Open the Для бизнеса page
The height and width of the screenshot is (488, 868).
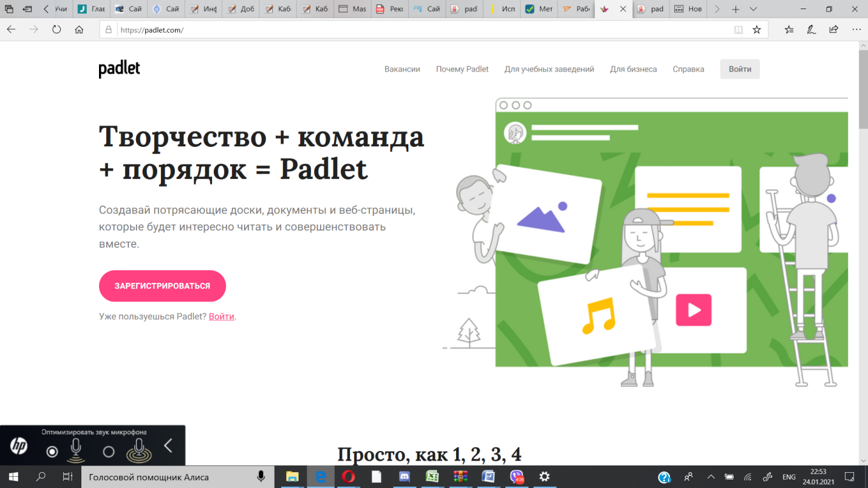tap(634, 69)
